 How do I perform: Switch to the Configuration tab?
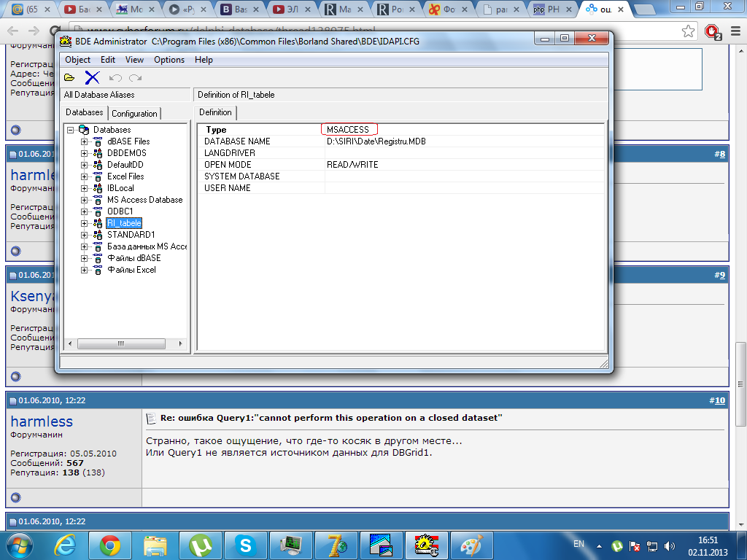(134, 114)
